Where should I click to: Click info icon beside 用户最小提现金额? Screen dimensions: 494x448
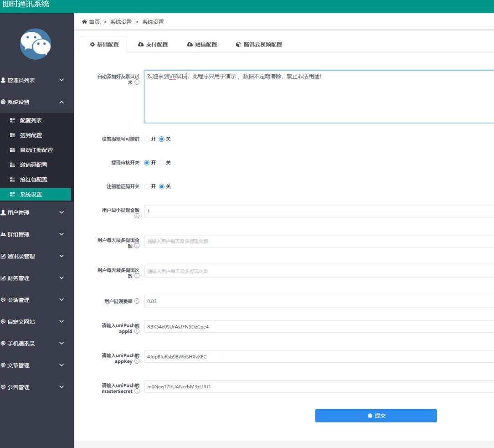point(137,216)
